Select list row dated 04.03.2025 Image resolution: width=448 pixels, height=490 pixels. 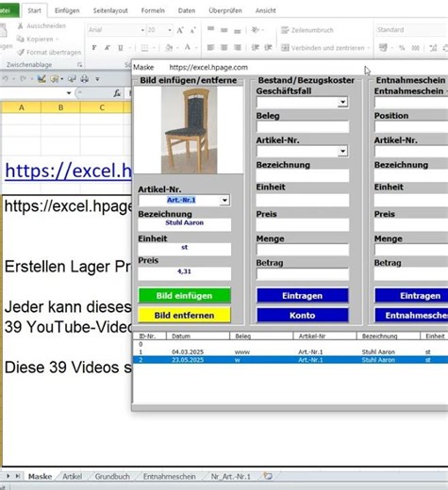[x=290, y=351]
